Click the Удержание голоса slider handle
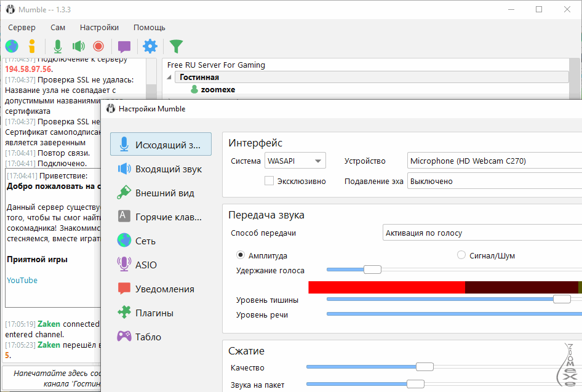 click(372, 270)
